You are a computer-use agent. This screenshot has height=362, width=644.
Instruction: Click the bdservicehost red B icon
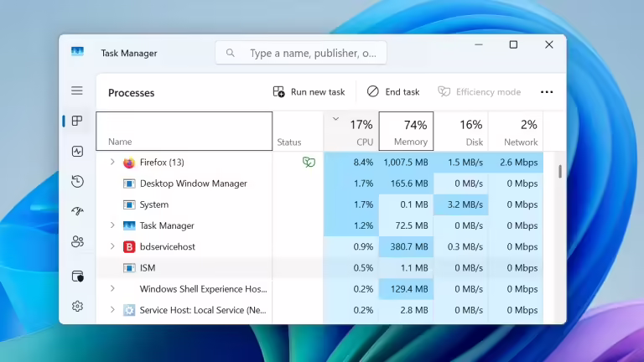tap(129, 246)
